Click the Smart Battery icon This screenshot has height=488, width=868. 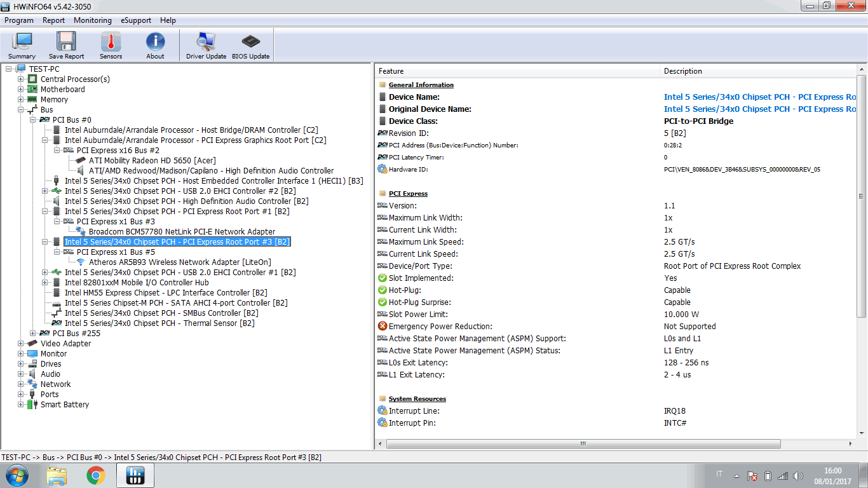click(x=33, y=404)
